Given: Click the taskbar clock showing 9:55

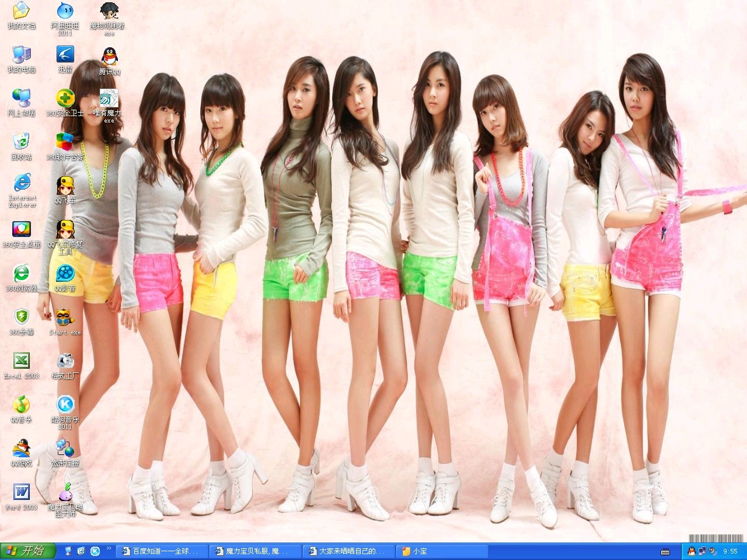Looking at the screenshot, I should 730,551.
